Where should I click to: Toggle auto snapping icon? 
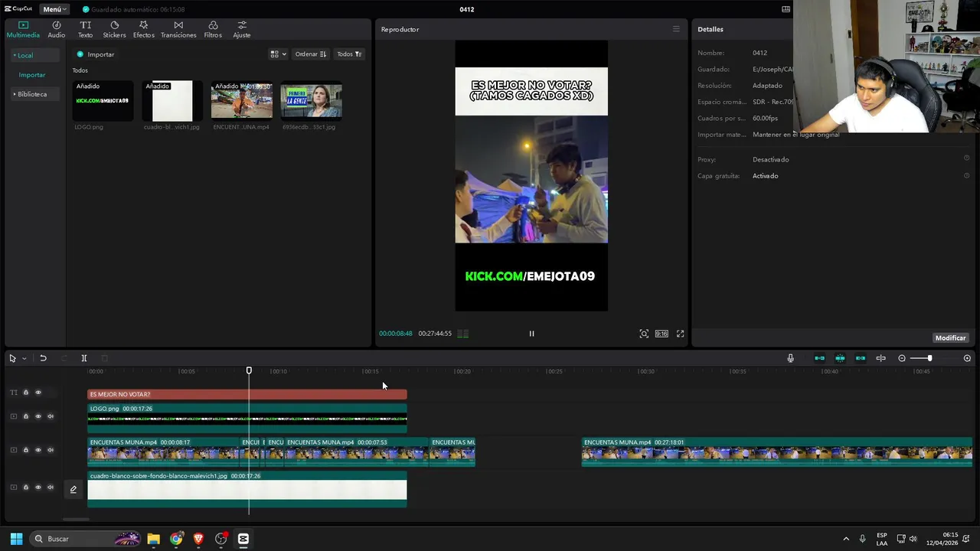[x=840, y=358]
